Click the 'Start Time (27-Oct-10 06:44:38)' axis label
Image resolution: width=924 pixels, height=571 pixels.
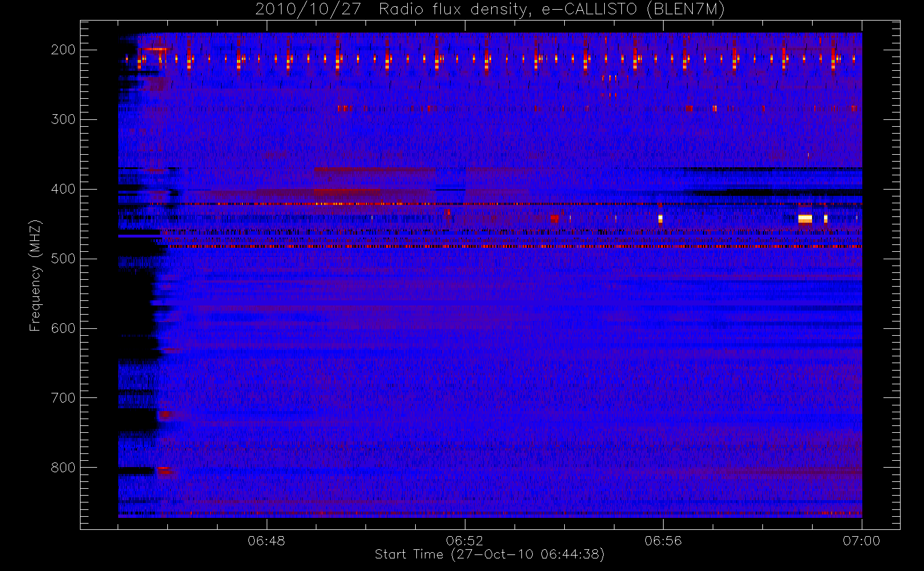click(x=489, y=554)
